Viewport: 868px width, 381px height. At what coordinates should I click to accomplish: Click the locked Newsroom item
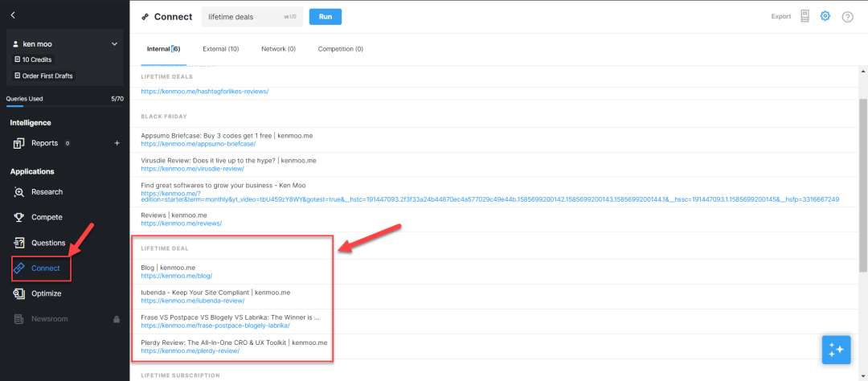(x=49, y=319)
